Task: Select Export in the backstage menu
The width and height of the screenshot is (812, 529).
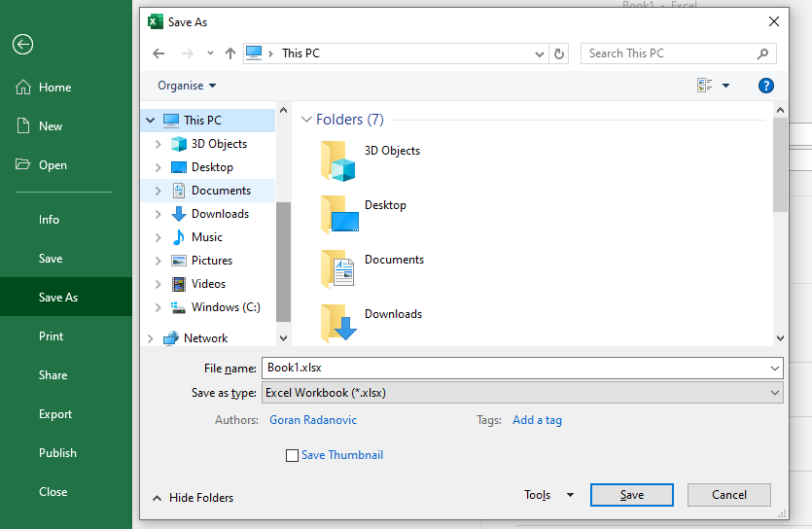Action: 55,414
